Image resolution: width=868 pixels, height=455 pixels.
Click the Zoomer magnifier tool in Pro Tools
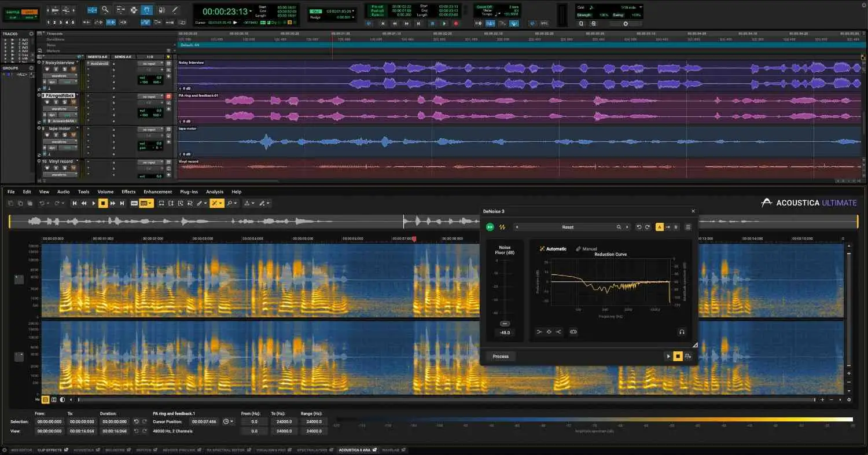click(x=105, y=10)
